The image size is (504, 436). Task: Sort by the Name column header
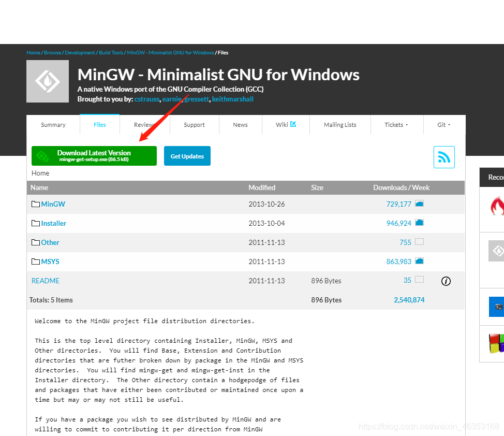[x=39, y=187]
